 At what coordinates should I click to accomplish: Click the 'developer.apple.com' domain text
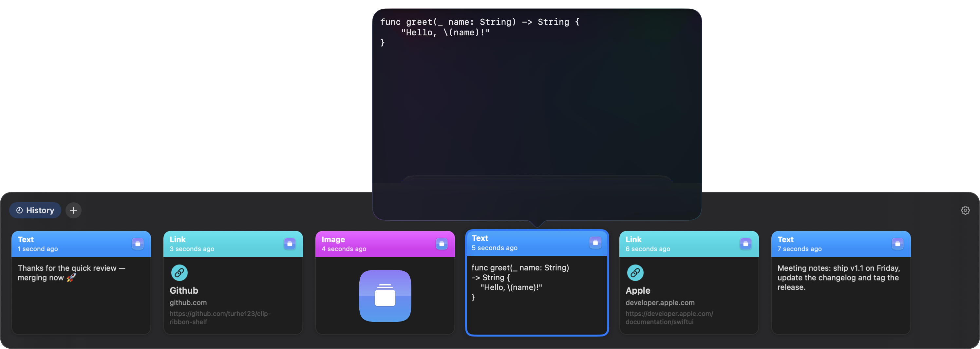coord(660,303)
